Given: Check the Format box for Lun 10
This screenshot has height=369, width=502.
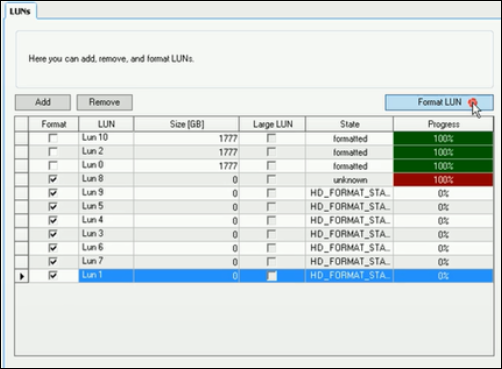Looking at the screenshot, I should click(x=53, y=138).
